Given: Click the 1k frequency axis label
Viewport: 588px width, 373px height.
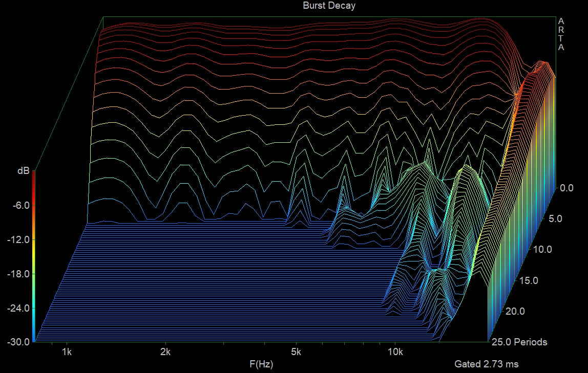Looking at the screenshot, I should (x=66, y=352).
